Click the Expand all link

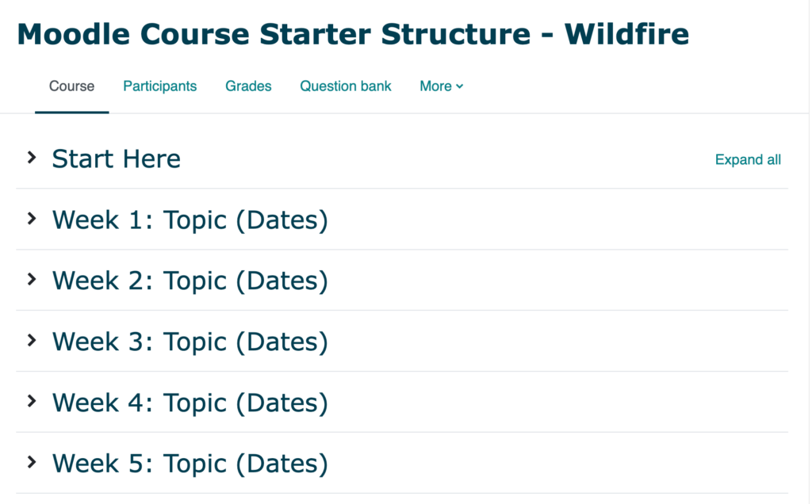pos(748,159)
